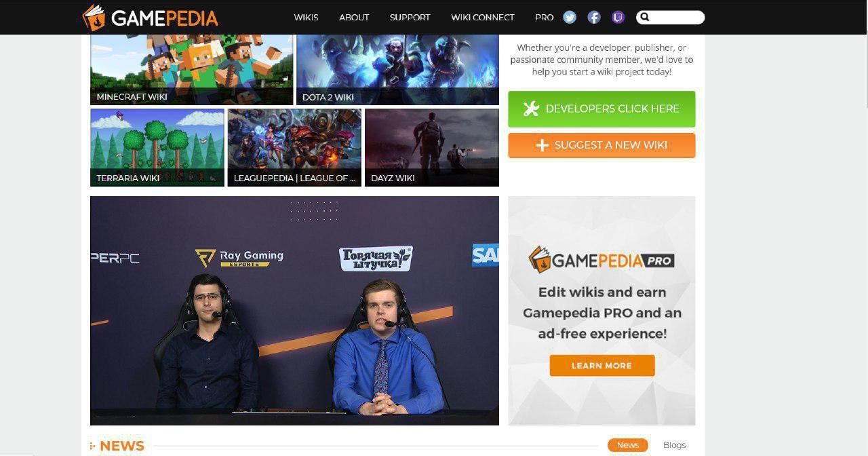The height and width of the screenshot is (456, 868).
Task: Open the Minecraft Wiki tile
Action: click(191, 70)
